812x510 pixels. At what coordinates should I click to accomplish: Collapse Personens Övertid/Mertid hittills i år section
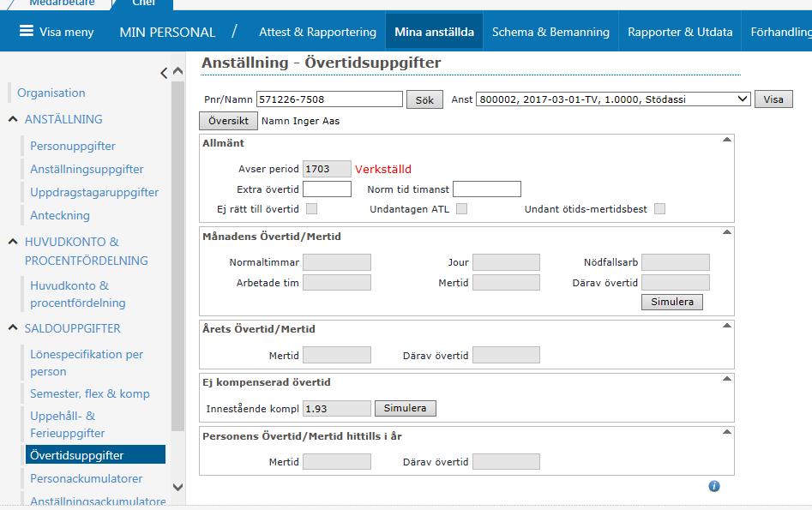tap(727, 432)
